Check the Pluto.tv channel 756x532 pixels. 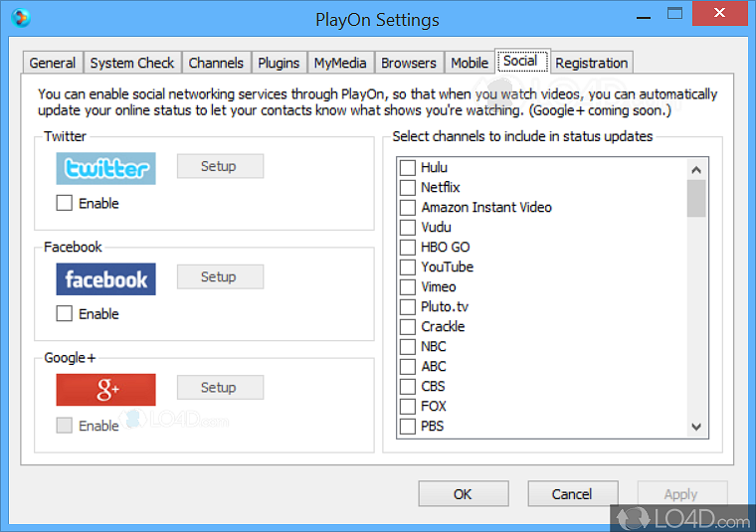(x=408, y=307)
